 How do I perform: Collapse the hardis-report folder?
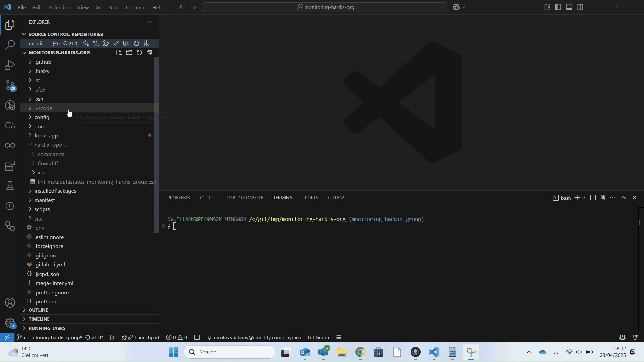[89, 145]
